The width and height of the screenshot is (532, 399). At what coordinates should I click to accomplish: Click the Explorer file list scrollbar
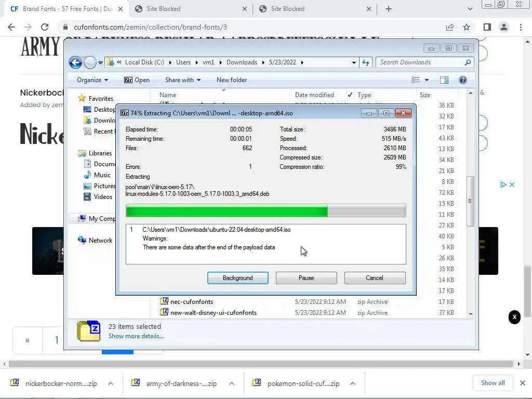coord(470,201)
